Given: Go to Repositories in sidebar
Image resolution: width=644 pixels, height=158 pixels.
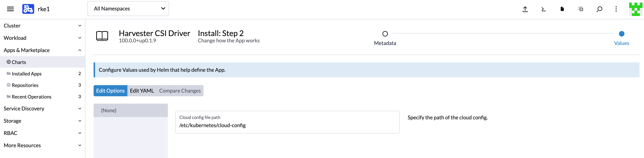Looking at the screenshot, I should (x=25, y=85).
